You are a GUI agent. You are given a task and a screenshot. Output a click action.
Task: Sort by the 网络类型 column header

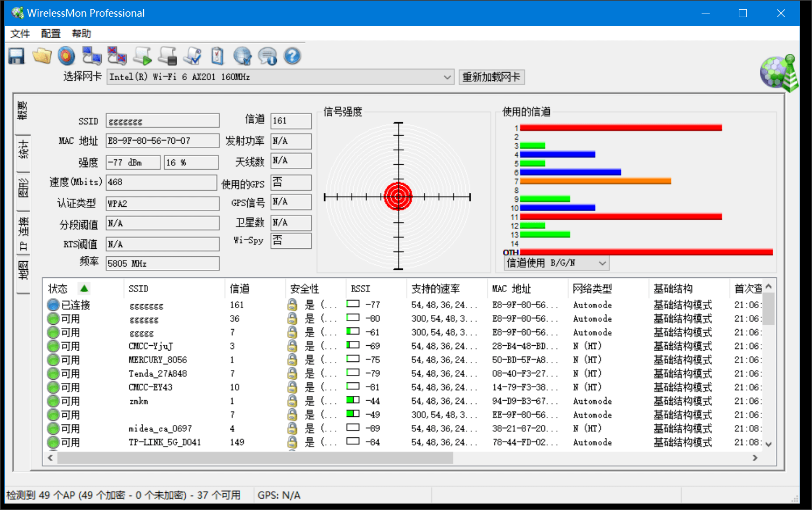pos(608,289)
